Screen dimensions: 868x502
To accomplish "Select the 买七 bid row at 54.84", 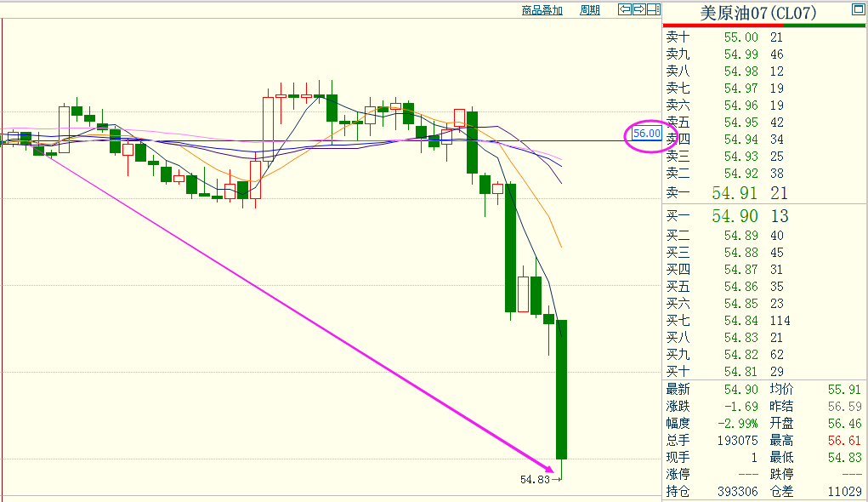I will point(764,320).
